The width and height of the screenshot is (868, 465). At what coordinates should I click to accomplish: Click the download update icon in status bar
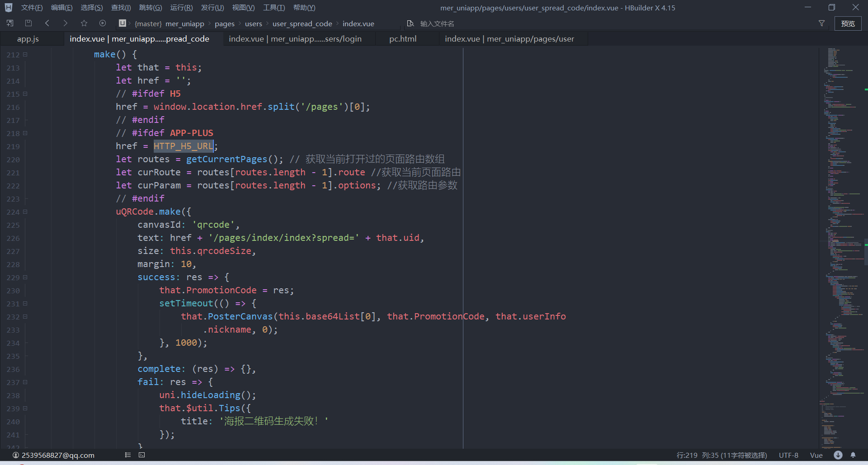[838, 455]
